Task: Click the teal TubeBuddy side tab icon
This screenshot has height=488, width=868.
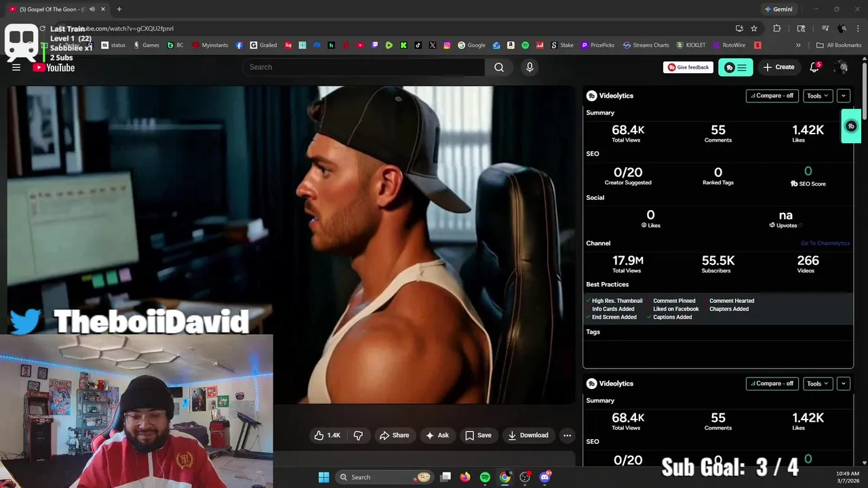Action: [851, 126]
